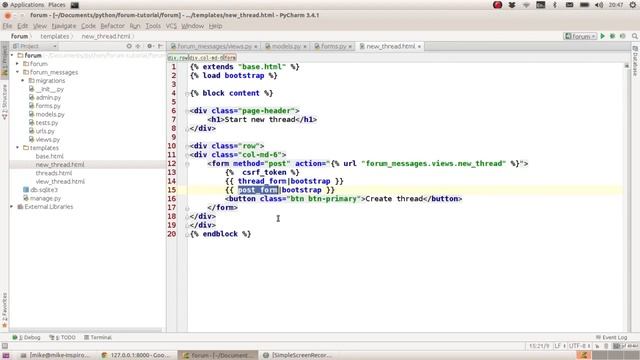The height and width of the screenshot is (360, 640).
Task: Open the Terminal tool window button
Action: click(x=98, y=338)
